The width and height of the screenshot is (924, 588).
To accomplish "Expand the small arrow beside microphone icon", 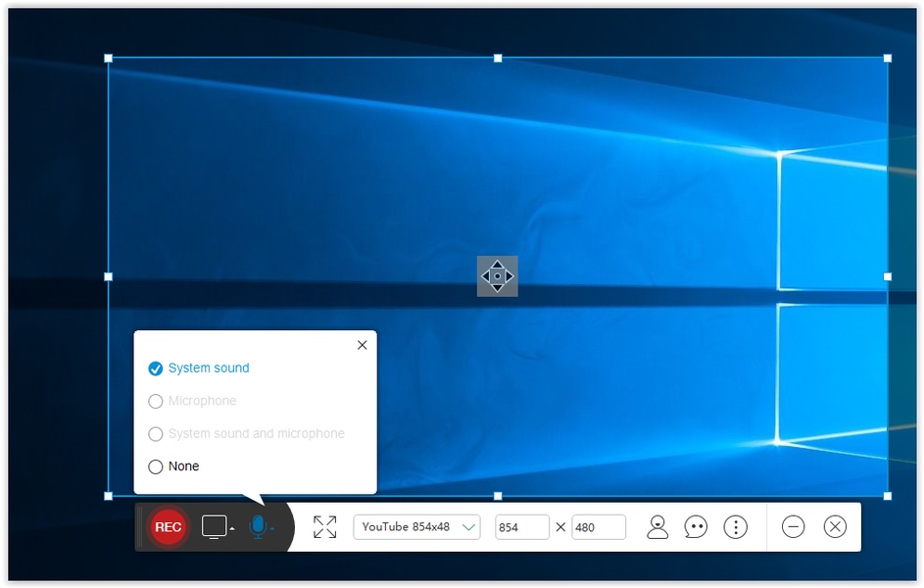I will (x=272, y=529).
